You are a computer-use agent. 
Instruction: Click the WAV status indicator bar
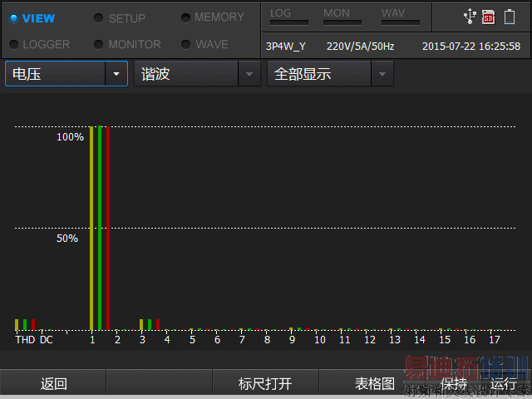pyautogui.click(x=401, y=22)
